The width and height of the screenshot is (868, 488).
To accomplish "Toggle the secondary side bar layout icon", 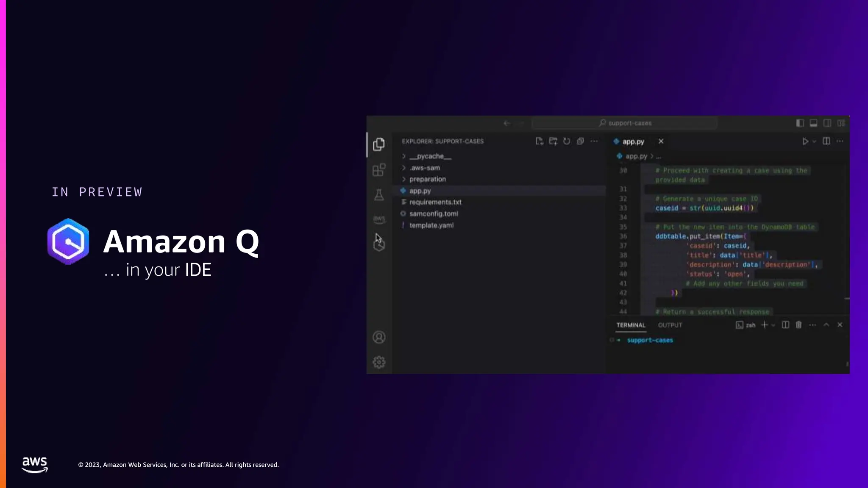I will (x=827, y=123).
